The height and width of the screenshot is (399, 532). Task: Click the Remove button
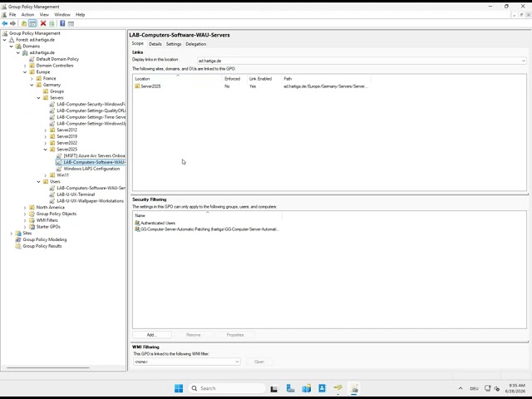[x=194, y=335]
